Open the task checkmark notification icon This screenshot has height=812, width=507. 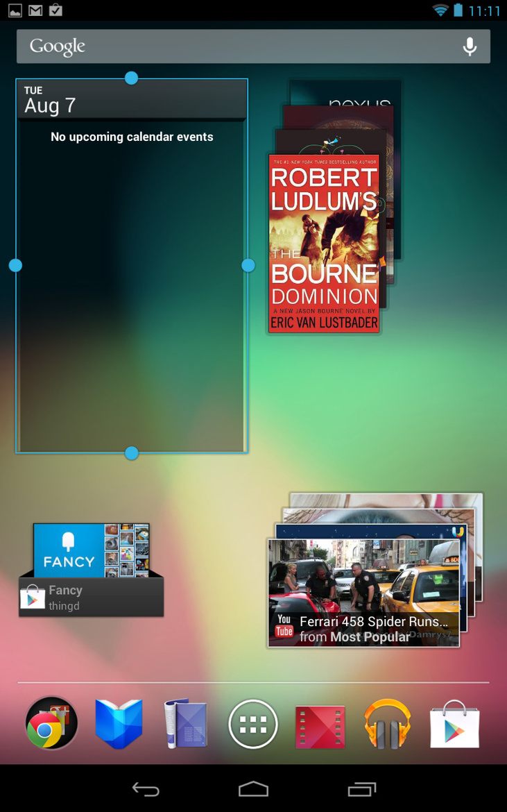pyautogui.click(x=55, y=10)
